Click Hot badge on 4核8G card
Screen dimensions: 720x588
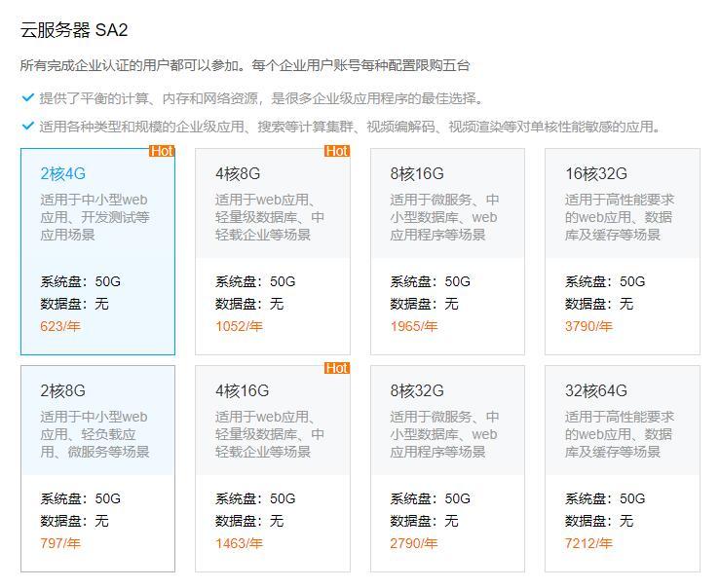pyautogui.click(x=337, y=151)
